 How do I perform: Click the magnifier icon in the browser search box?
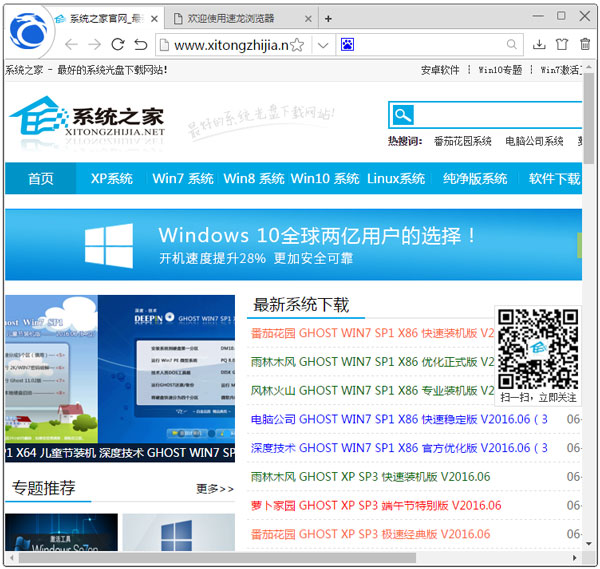click(x=512, y=45)
